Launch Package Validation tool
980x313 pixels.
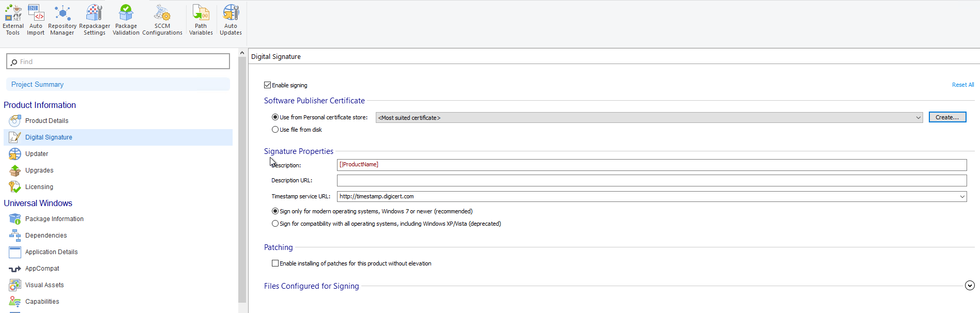tap(126, 20)
